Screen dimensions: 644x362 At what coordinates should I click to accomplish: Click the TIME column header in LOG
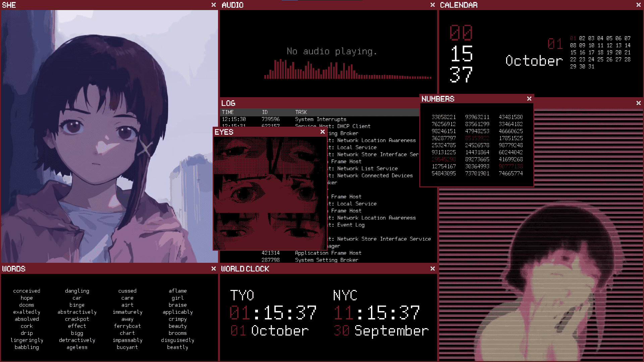point(228,112)
